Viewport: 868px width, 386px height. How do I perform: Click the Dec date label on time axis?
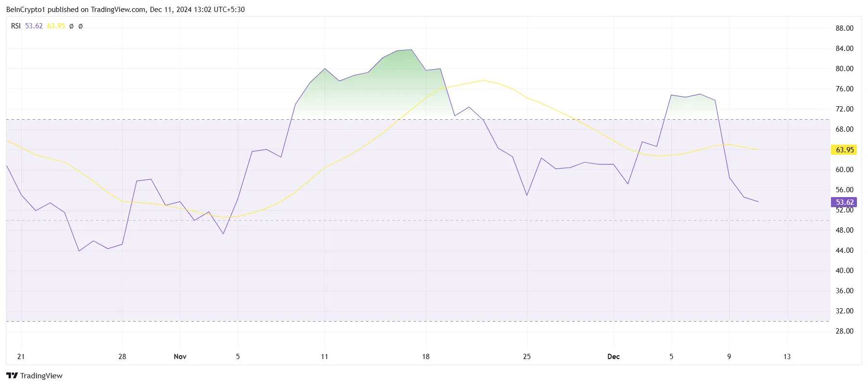(614, 357)
